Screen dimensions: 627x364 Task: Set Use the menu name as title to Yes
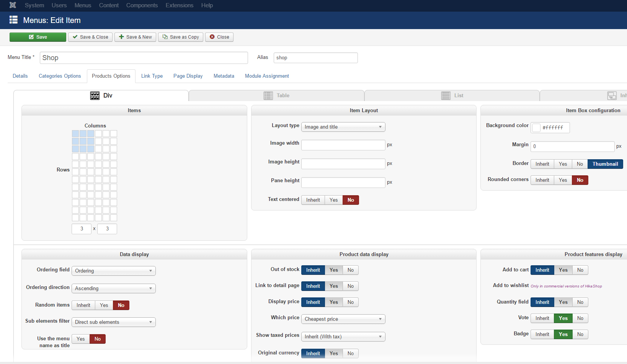tap(81, 339)
